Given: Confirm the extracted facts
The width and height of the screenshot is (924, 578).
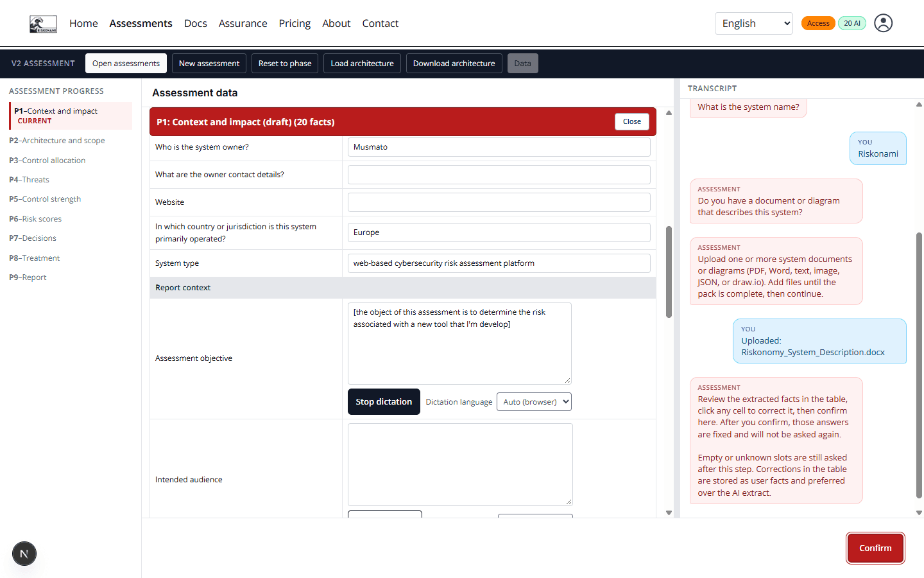Looking at the screenshot, I should pos(875,548).
